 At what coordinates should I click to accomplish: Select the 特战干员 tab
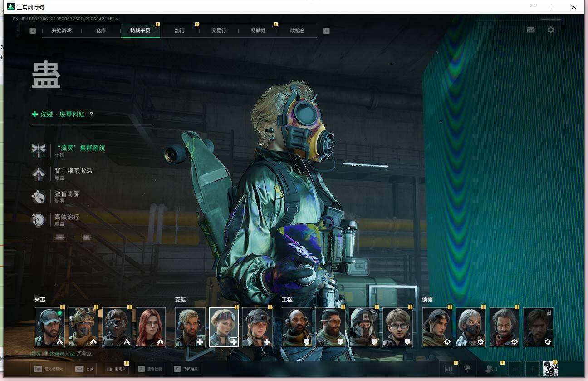[140, 30]
